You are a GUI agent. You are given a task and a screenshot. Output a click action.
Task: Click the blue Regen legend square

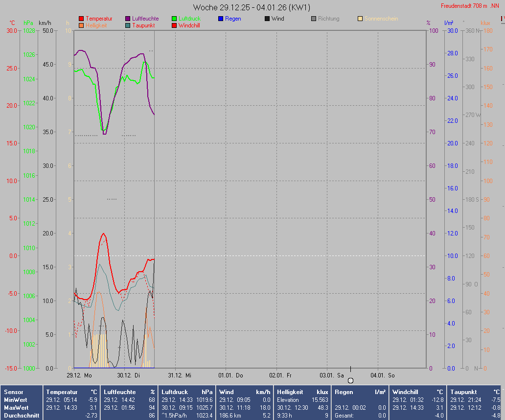click(x=221, y=19)
